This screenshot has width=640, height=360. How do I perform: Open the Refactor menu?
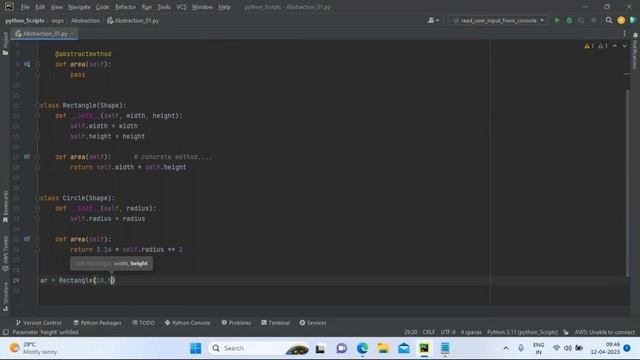click(x=125, y=7)
